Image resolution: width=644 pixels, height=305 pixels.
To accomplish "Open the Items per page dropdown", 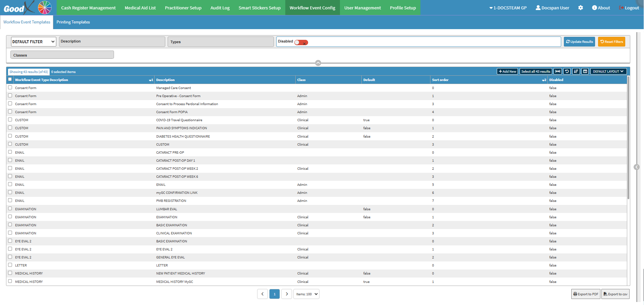I will 306,294.
